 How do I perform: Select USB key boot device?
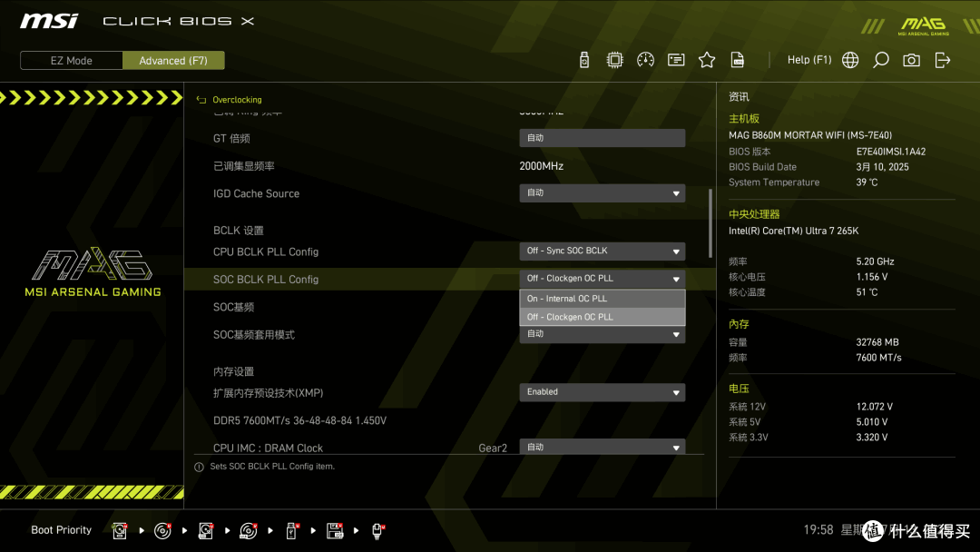[291, 531]
